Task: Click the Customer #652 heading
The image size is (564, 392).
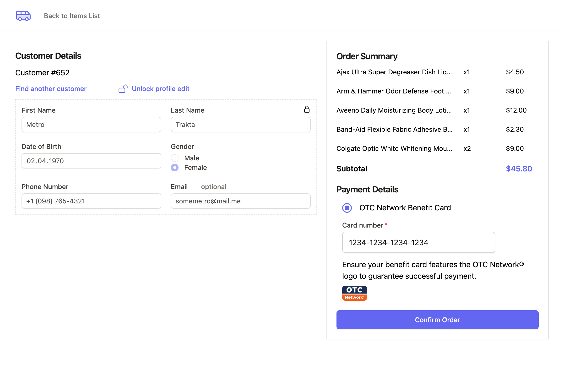Action: (42, 72)
